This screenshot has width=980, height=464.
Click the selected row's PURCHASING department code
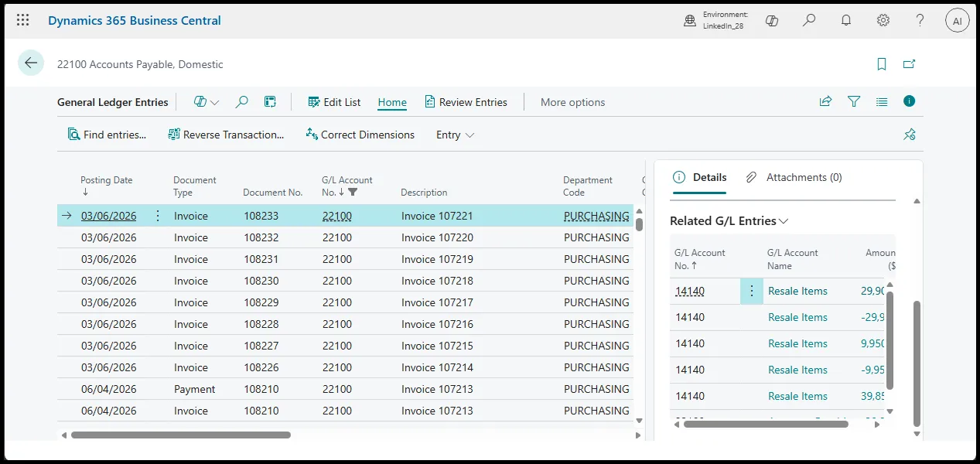pos(596,216)
